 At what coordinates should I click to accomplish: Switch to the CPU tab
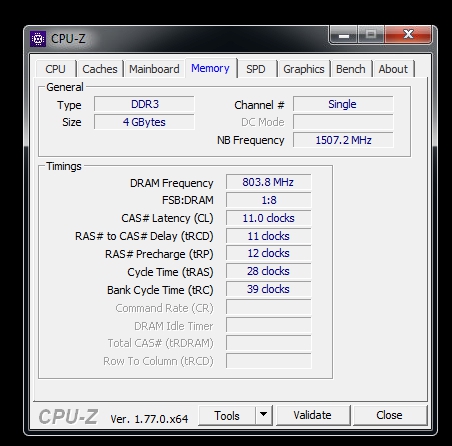tap(55, 69)
